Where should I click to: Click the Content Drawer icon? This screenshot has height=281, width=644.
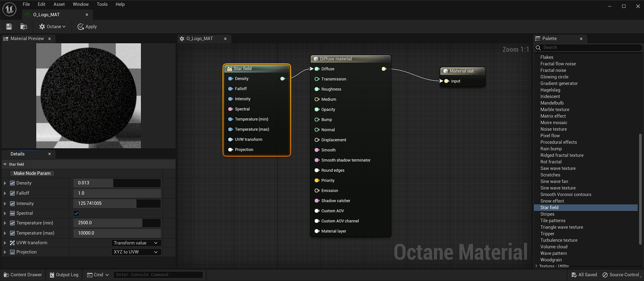pos(6,275)
